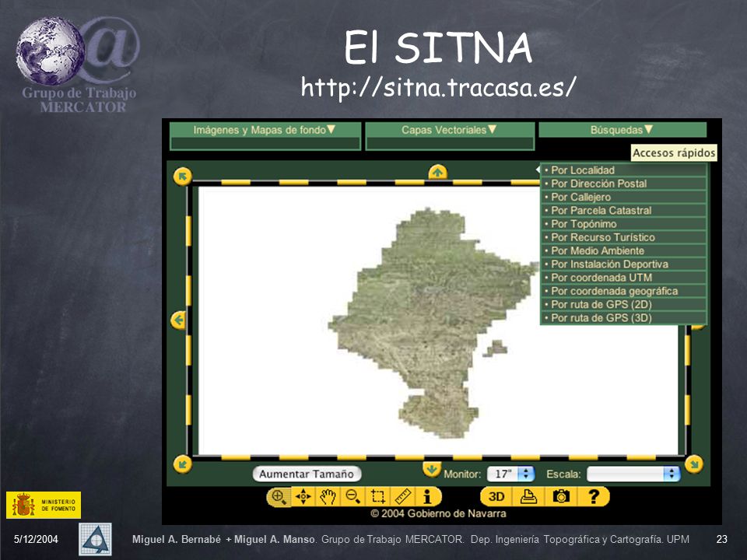This screenshot has height=560, width=747.
Task: Choose search Por Parcela Catastral
Action: pos(623,211)
